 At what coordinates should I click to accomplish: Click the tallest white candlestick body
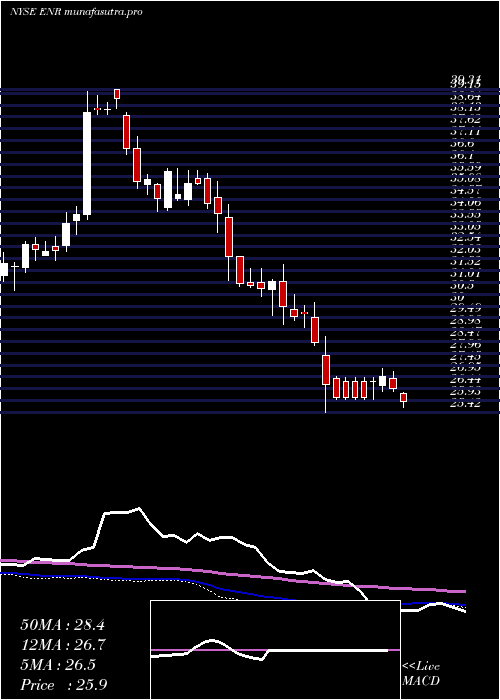tap(87, 164)
